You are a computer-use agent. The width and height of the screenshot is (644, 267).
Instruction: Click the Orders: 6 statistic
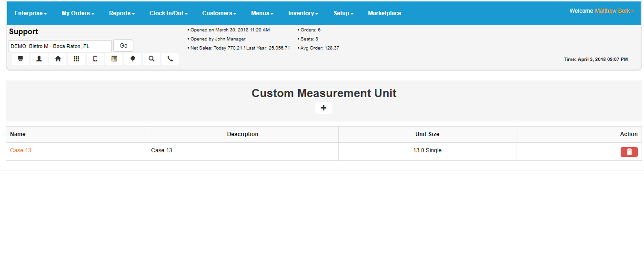point(309,30)
